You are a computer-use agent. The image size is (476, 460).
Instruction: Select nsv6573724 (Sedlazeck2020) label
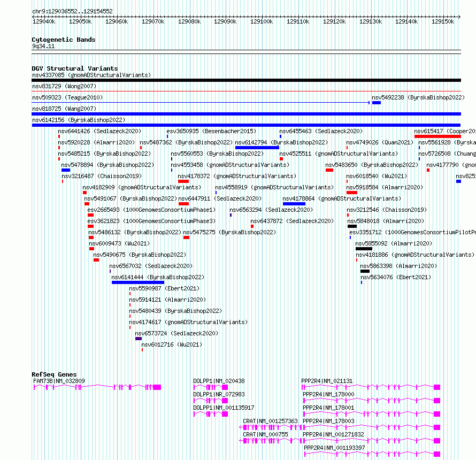176,333
